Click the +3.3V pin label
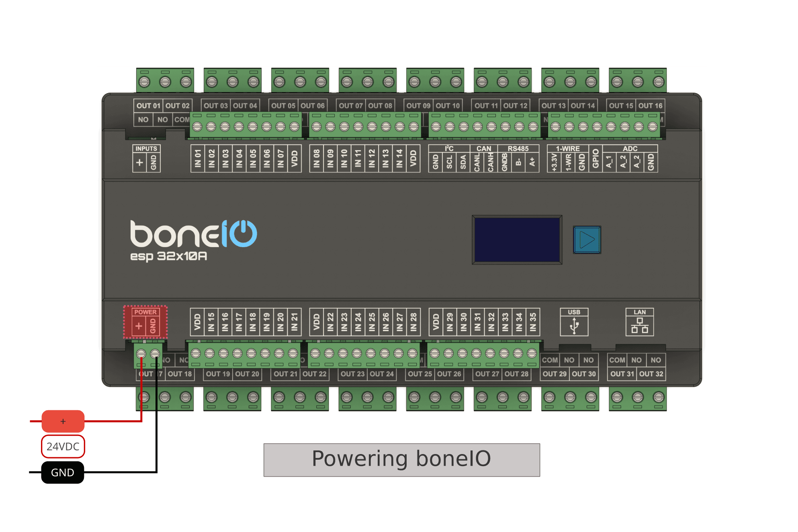 554,162
